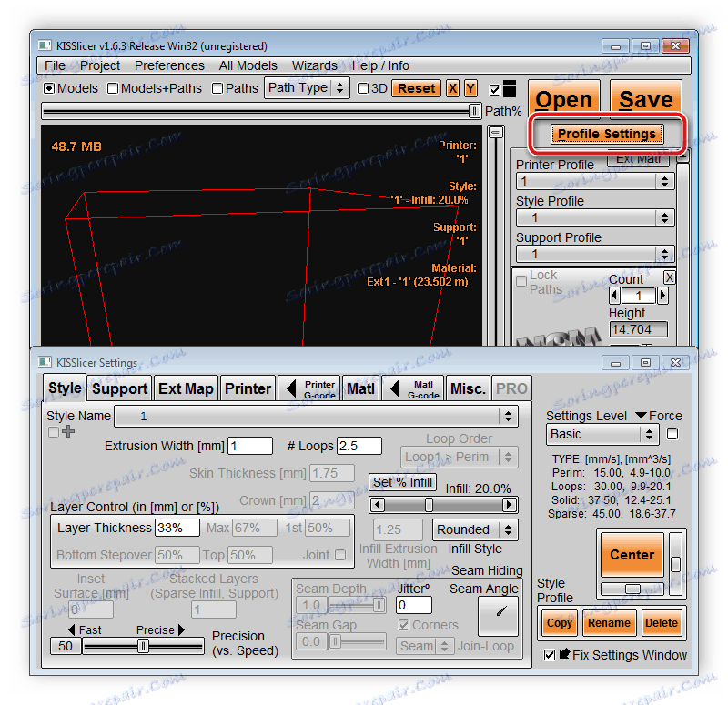Click the plus icon under Style Name
The width and height of the screenshot is (728, 705).
pyautogui.click(x=68, y=431)
